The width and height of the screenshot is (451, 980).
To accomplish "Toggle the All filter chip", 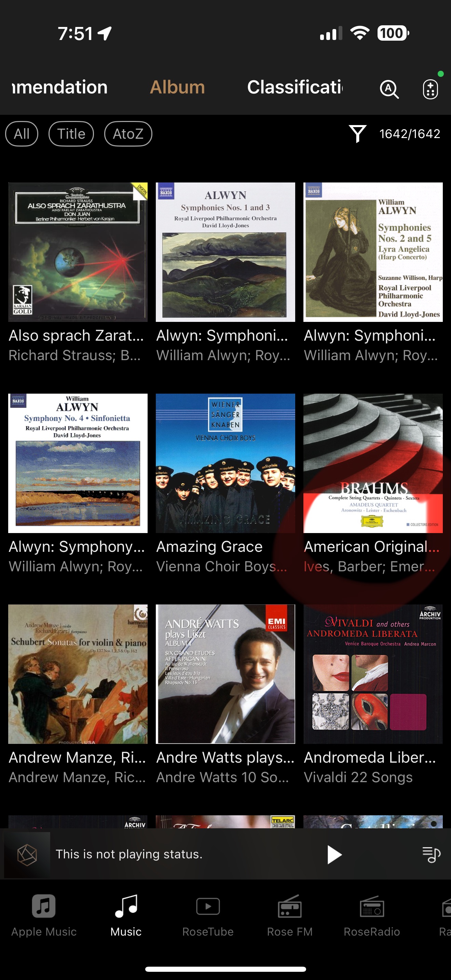I will point(22,134).
